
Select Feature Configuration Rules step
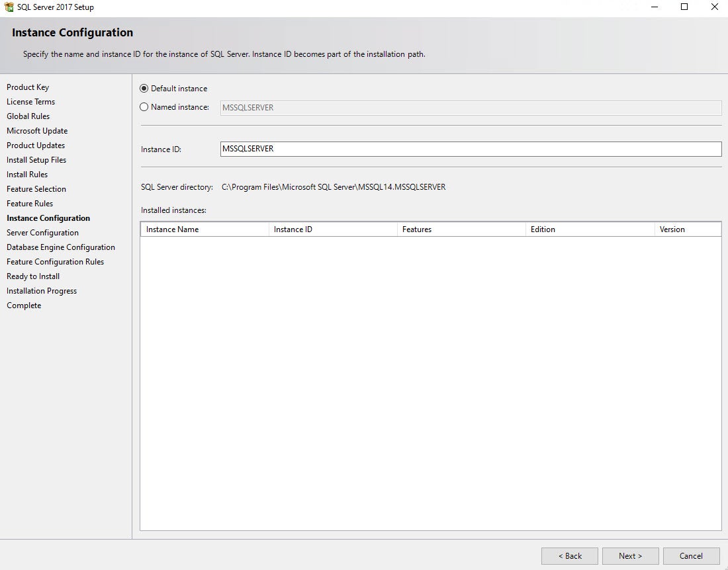tap(55, 262)
